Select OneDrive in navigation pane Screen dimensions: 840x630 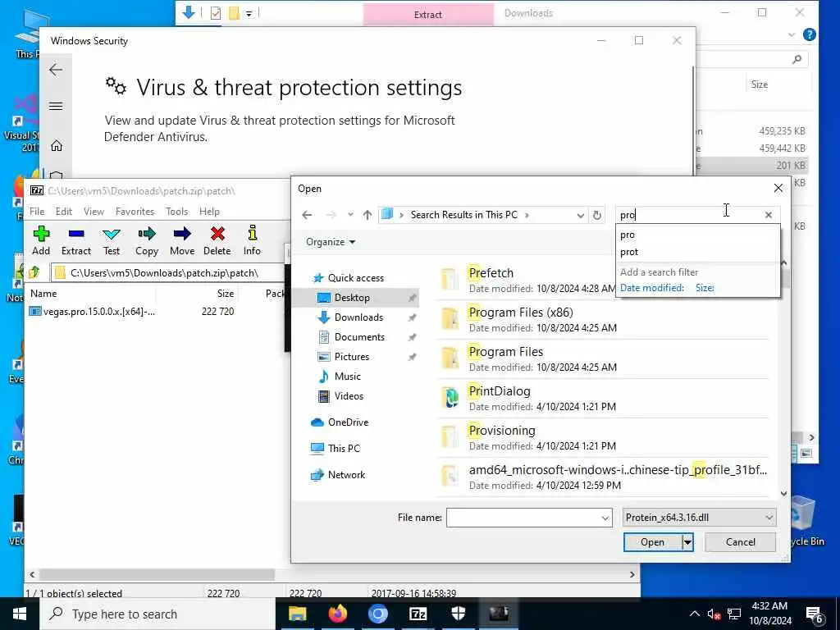pyautogui.click(x=348, y=422)
